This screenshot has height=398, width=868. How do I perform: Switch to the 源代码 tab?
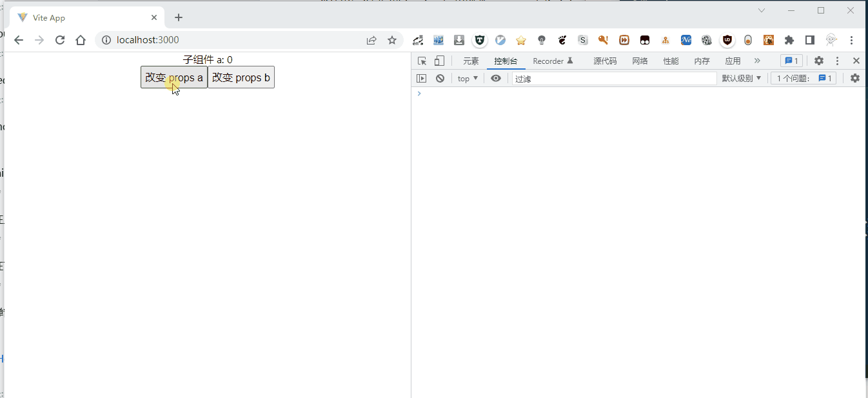pyautogui.click(x=605, y=61)
